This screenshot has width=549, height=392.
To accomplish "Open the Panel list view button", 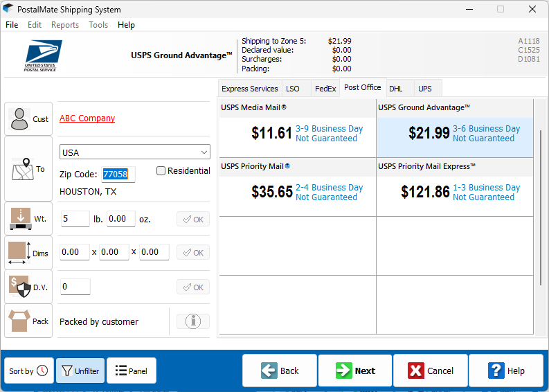I will [132, 371].
